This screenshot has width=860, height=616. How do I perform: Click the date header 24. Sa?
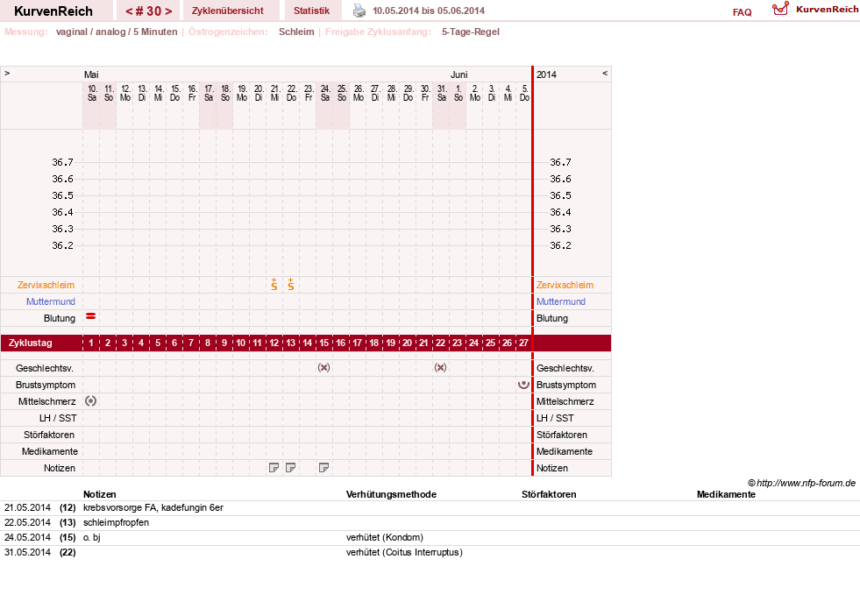325,93
